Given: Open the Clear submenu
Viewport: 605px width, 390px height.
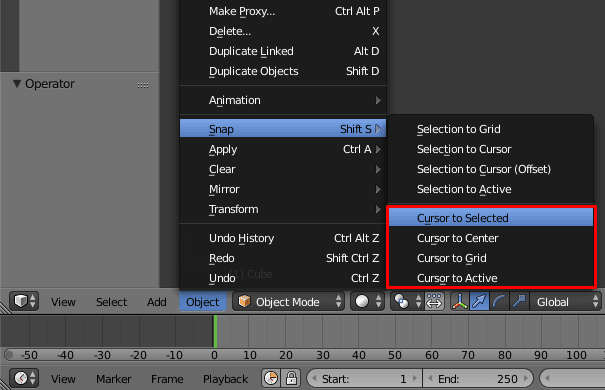Looking at the screenshot, I should click(283, 169).
